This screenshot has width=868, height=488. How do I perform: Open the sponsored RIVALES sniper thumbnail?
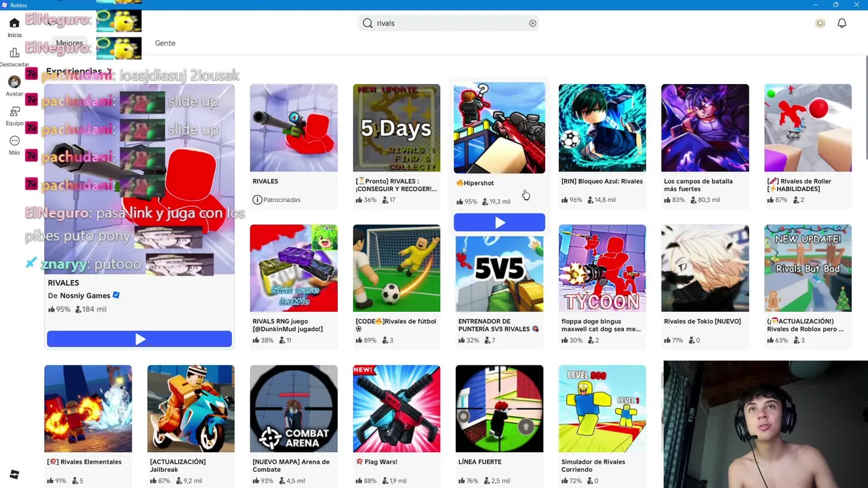pos(294,128)
